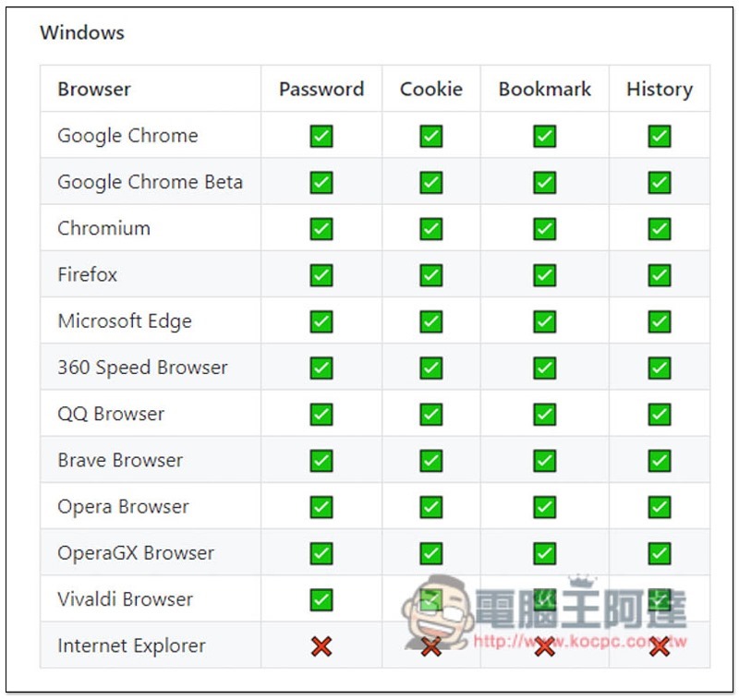The image size is (739, 700).
Task: Click the Firefox Cookie green checkmark
Action: pyautogui.click(x=430, y=274)
